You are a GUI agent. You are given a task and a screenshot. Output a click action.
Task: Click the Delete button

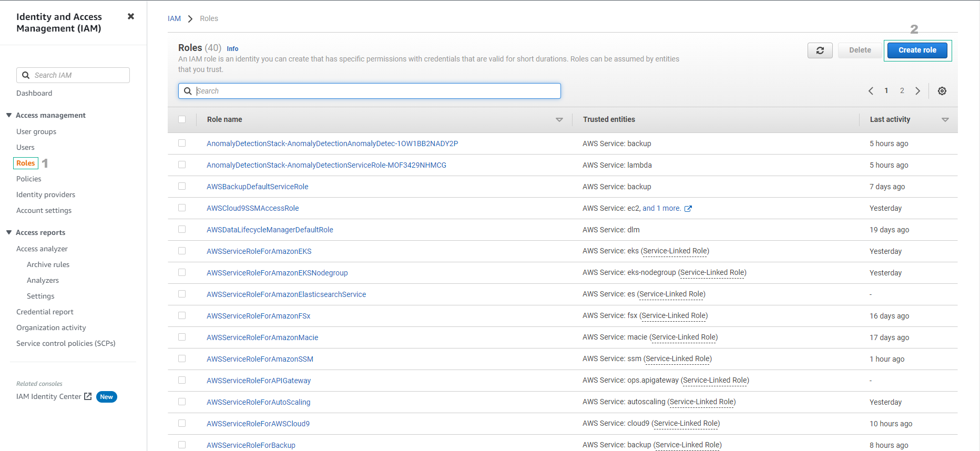pos(860,50)
